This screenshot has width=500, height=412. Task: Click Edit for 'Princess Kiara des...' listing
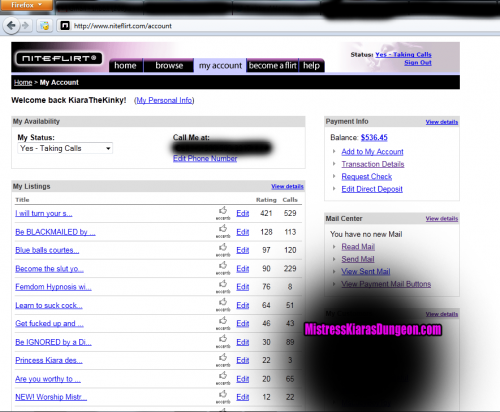[243, 360]
